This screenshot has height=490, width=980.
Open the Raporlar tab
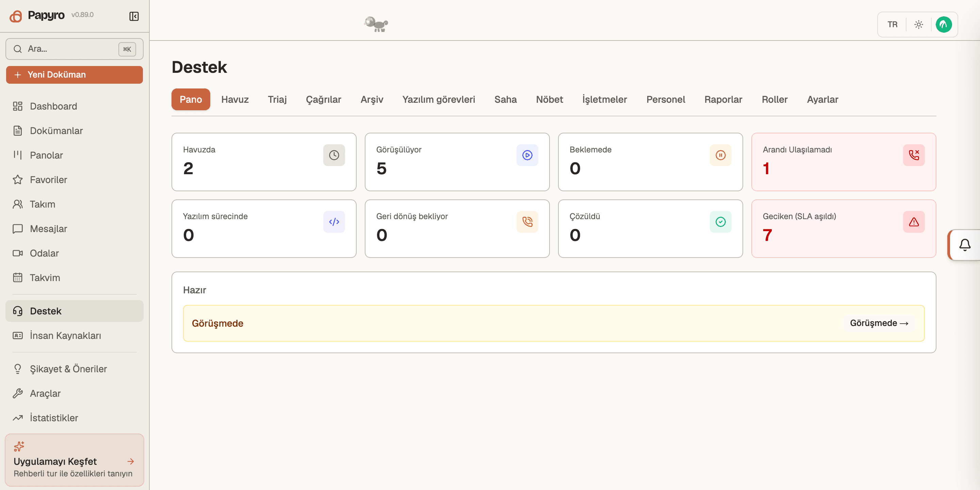tap(723, 99)
